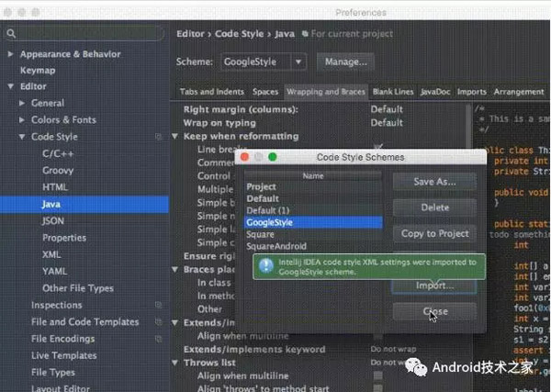551x392 pixels.
Task: Collapse the 'Extends/implements list' group
Action: point(175,323)
